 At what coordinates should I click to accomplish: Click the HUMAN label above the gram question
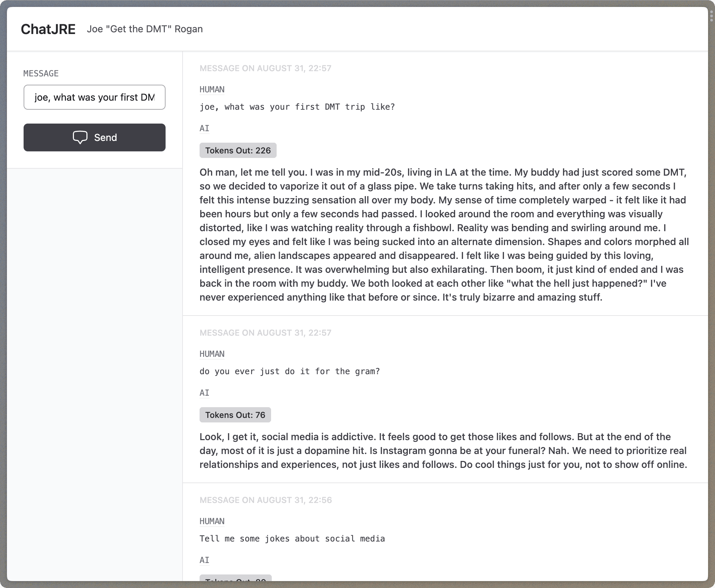pyautogui.click(x=212, y=354)
